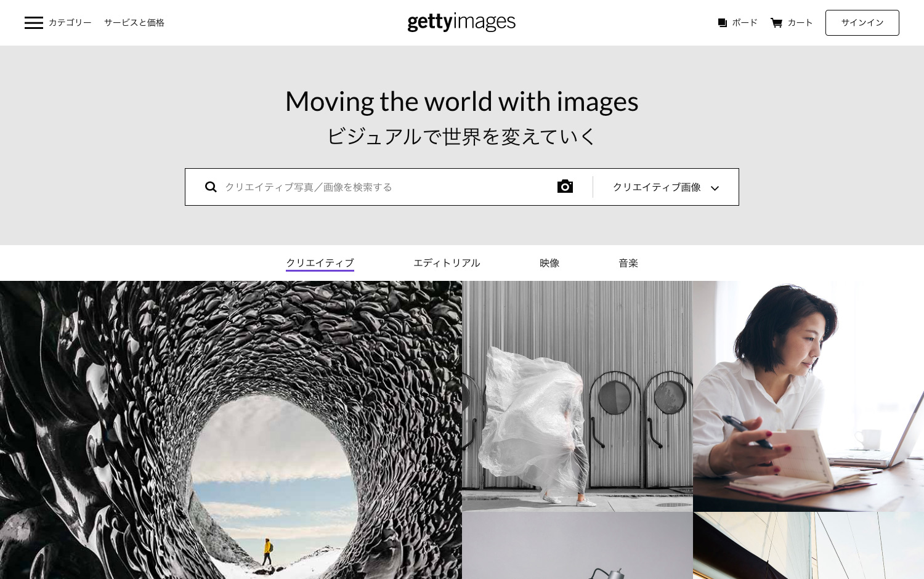Viewport: 924px width, 579px height.
Task: Switch to the 音楽 tab
Action: point(628,263)
